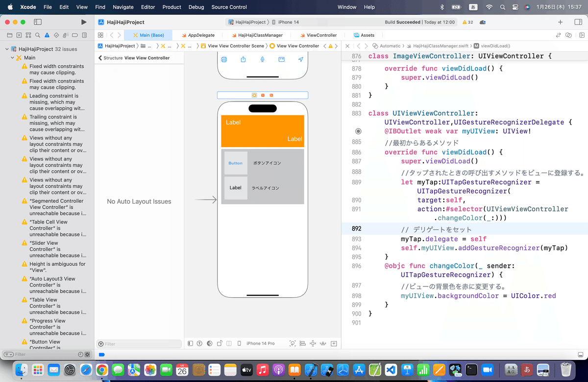Open the cloud status icon in toolbar
This screenshot has width=588, height=382.
[483, 22]
